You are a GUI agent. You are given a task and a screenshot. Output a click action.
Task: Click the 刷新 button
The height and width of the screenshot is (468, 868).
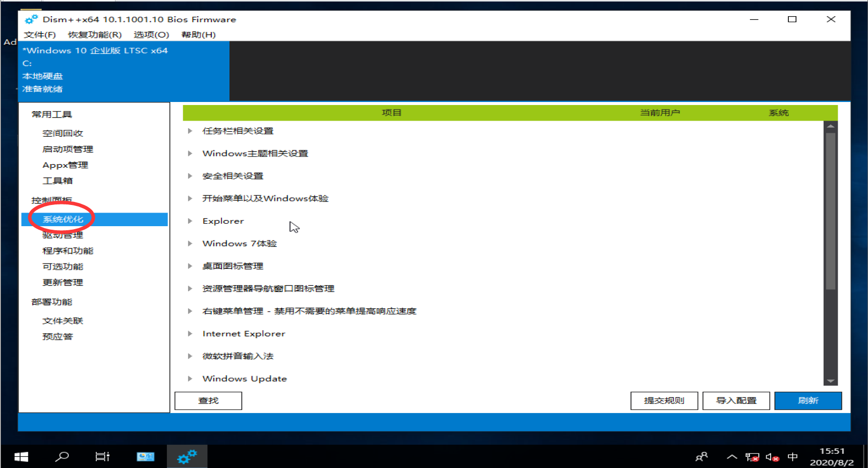tap(807, 401)
